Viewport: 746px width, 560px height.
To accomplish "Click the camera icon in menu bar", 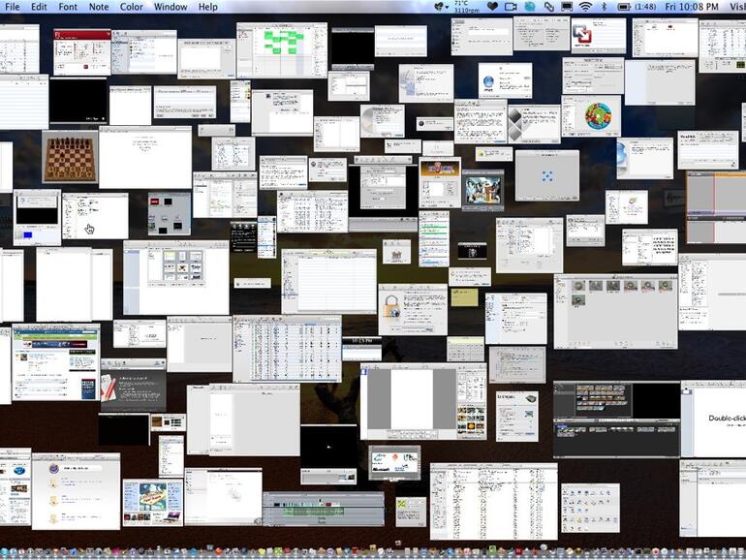I will pos(511,7).
